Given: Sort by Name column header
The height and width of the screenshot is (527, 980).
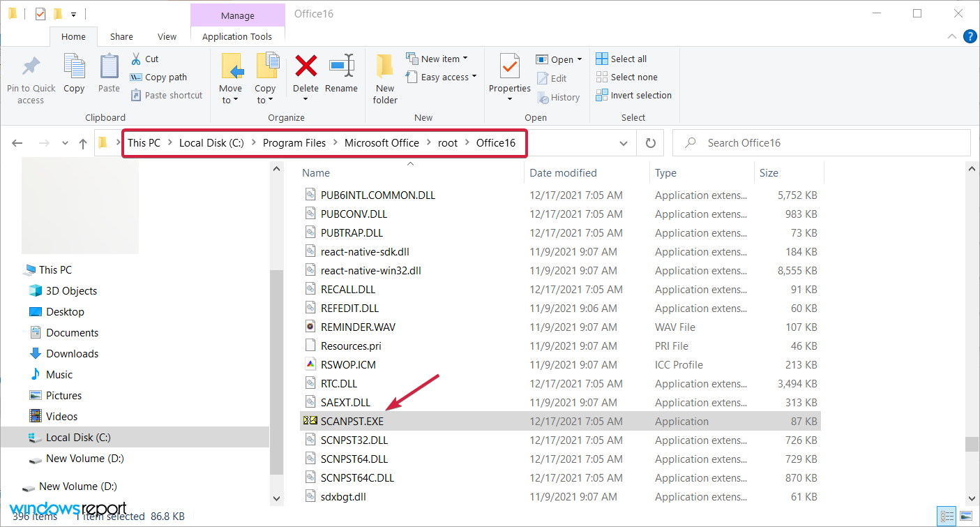Looking at the screenshot, I should point(316,172).
